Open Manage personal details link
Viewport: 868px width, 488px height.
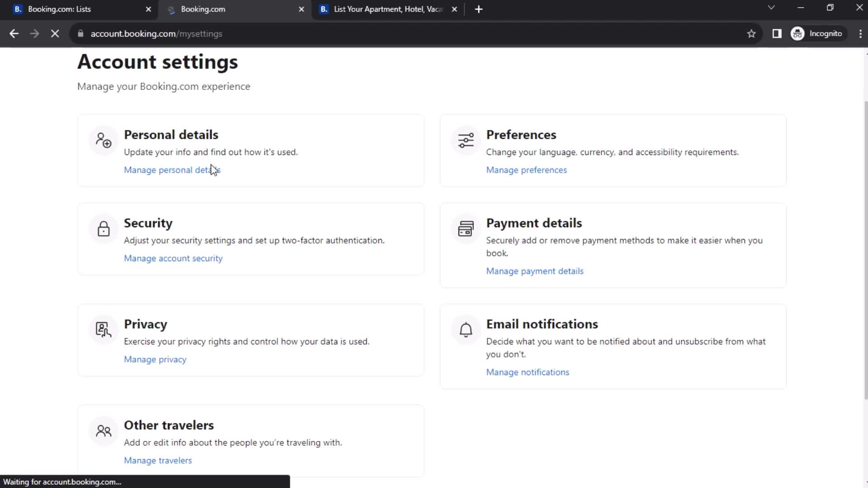click(172, 170)
